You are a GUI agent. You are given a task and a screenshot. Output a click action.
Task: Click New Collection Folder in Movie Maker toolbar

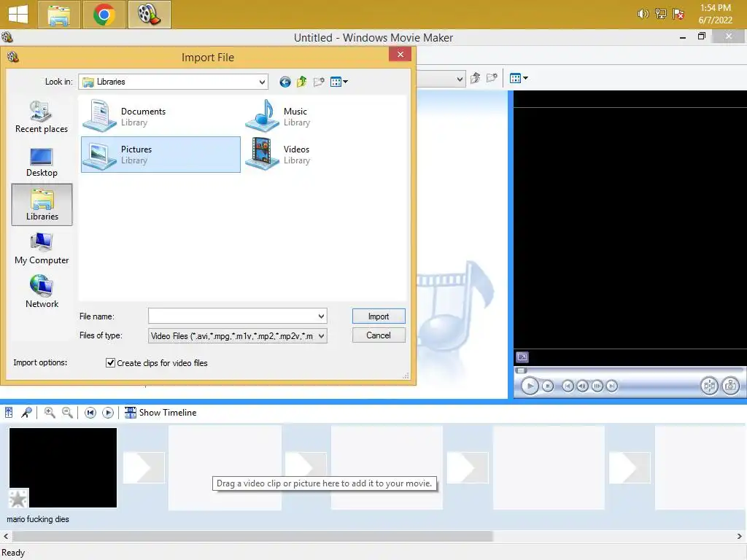(492, 78)
